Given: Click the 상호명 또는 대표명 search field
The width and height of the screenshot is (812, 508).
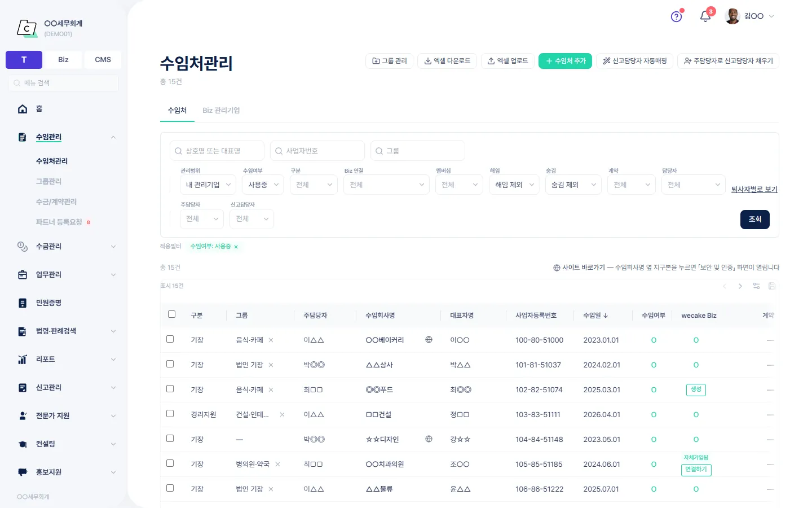Looking at the screenshot, I should [x=217, y=151].
